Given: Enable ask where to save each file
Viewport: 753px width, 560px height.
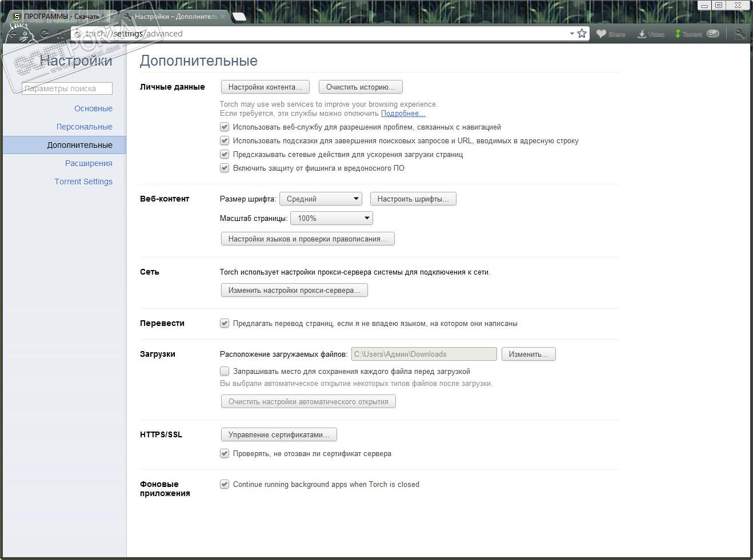Looking at the screenshot, I should coord(225,371).
